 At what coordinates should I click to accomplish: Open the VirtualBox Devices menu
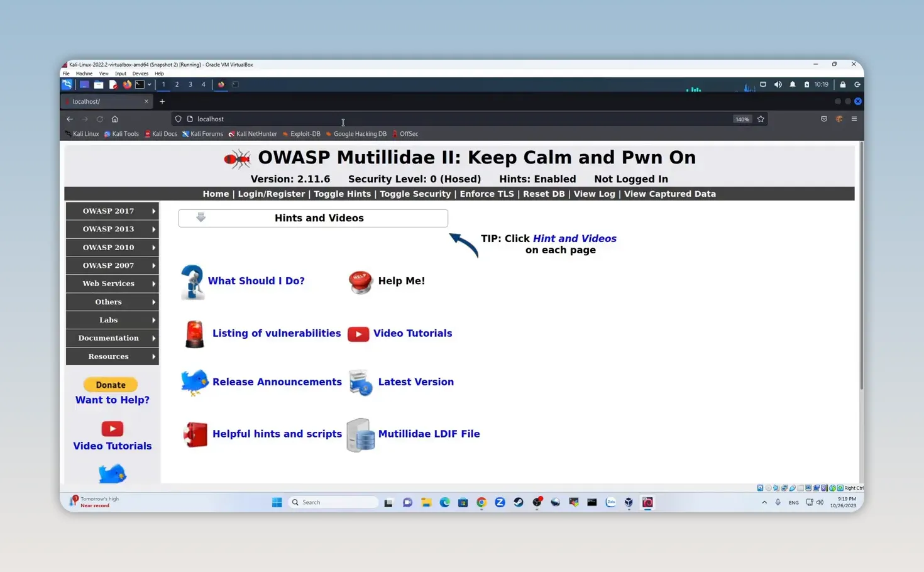[140, 74]
